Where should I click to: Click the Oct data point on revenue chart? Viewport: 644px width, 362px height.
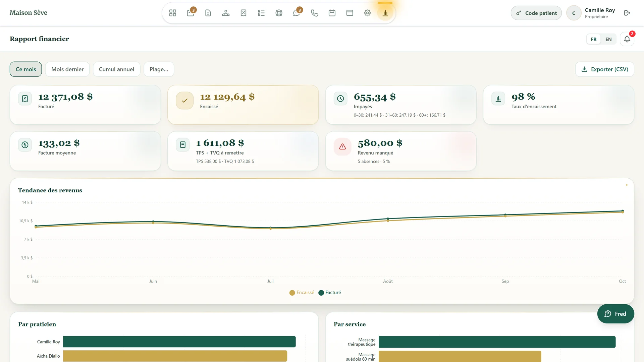pos(623,211)
